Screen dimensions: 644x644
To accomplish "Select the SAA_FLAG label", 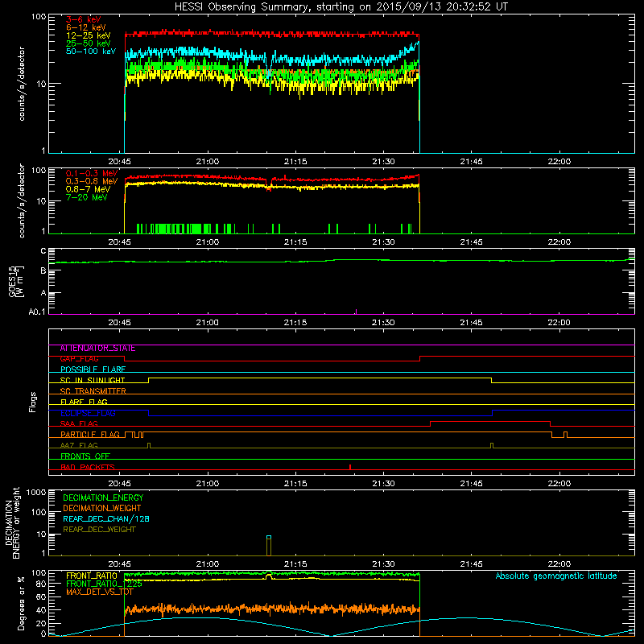I will (79, 424).
